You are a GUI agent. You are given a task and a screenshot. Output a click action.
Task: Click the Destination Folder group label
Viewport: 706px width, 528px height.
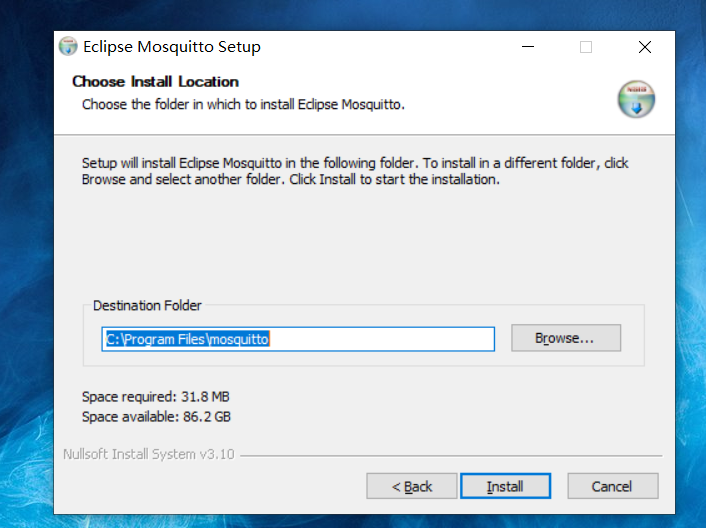coord(147,306)
